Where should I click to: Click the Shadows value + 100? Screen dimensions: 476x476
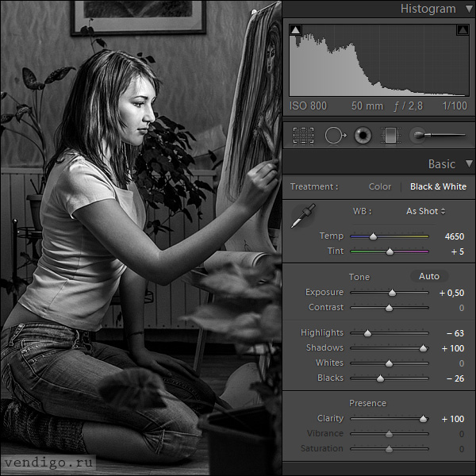(x=453, y=348)
